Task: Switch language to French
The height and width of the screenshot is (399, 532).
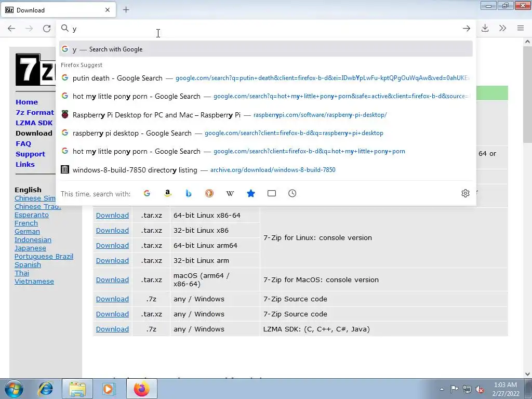Action: tap(26, 223)
